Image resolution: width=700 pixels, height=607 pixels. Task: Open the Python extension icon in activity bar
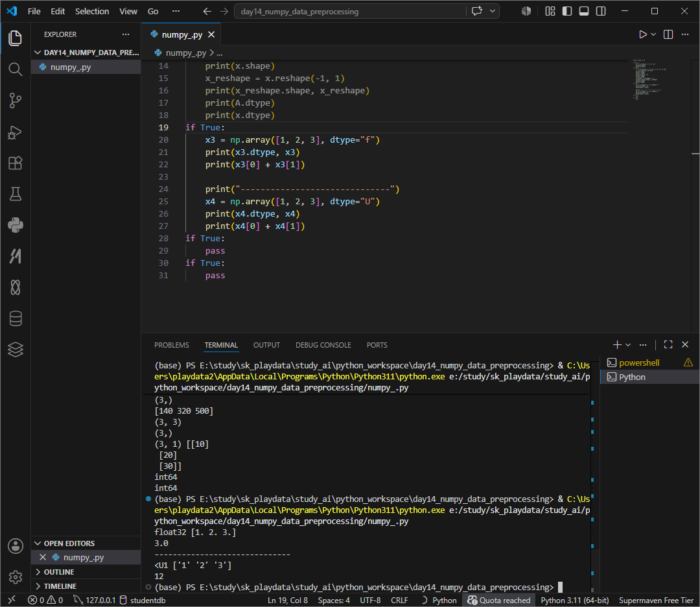[x=15, y=225]
